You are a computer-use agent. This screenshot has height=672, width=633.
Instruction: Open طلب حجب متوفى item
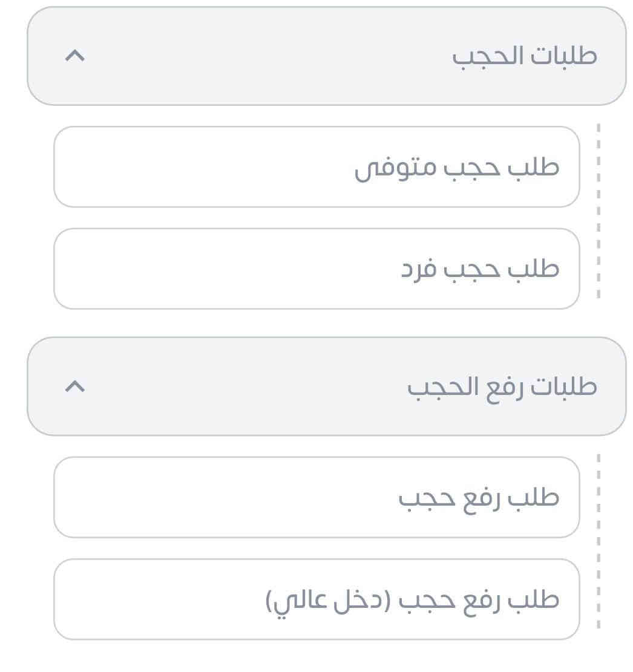316,167
